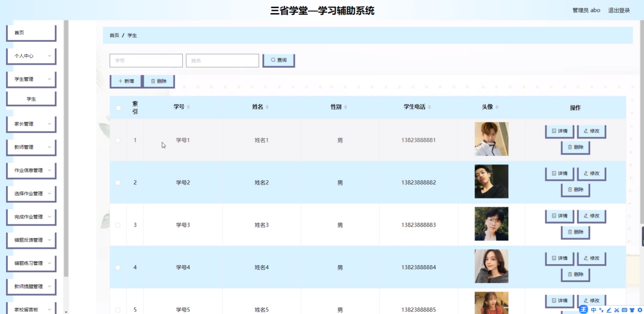Image resolution: width=644 pixels, height=314 pixels.
Task: Click the avatar thumbnail of 姓名4
Action: [x=492, y=266]
